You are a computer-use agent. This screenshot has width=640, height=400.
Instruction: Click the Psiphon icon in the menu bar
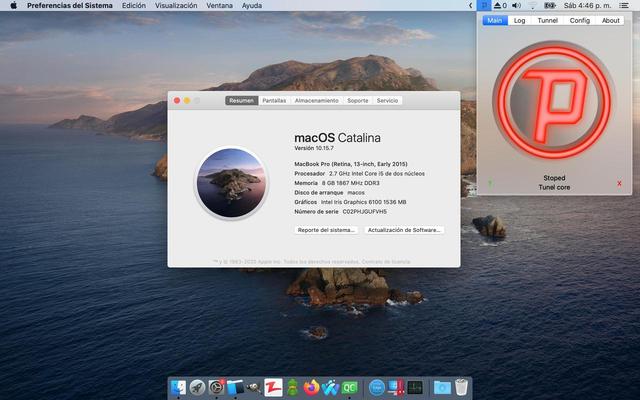[x=484, y=5]
